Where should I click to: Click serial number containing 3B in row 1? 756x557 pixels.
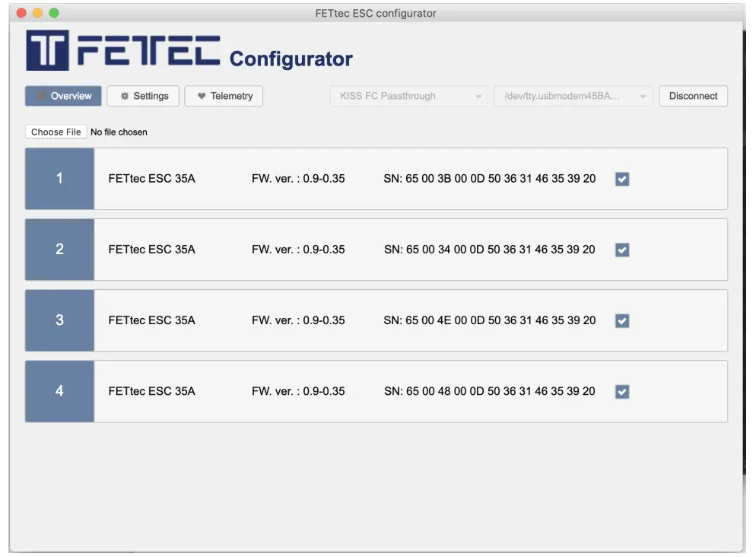[489, 178]
